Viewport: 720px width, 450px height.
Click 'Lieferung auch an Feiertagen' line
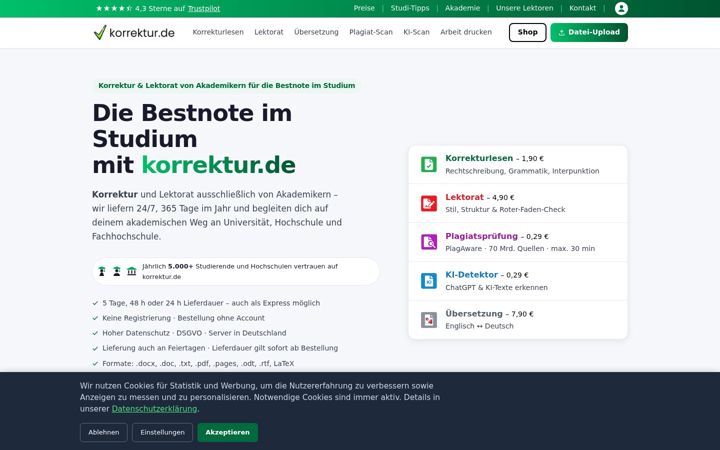220,348
